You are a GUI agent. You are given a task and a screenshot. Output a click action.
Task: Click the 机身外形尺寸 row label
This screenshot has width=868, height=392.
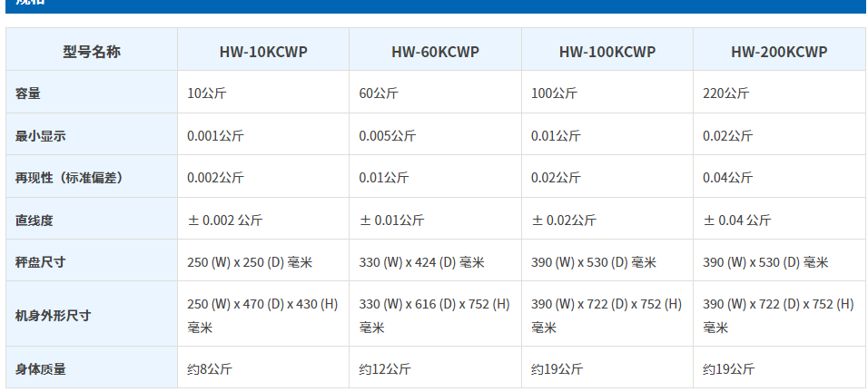click(54, 316)
